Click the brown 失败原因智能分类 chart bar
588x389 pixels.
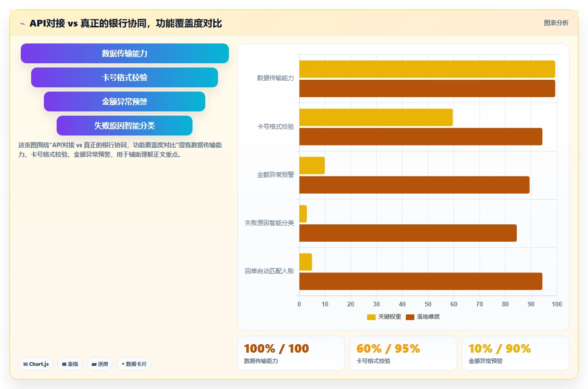tap(408, 233)
